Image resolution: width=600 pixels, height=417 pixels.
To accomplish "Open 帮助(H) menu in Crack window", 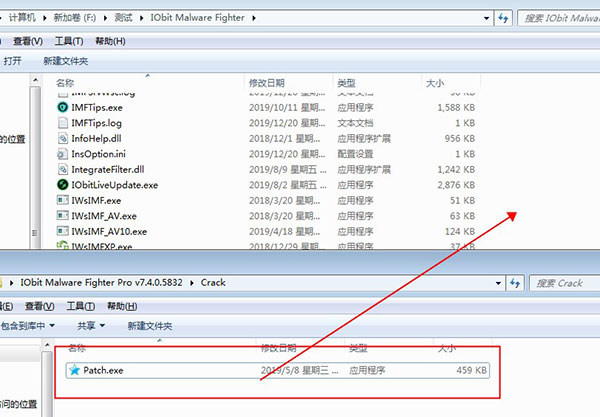I will 122,306.
